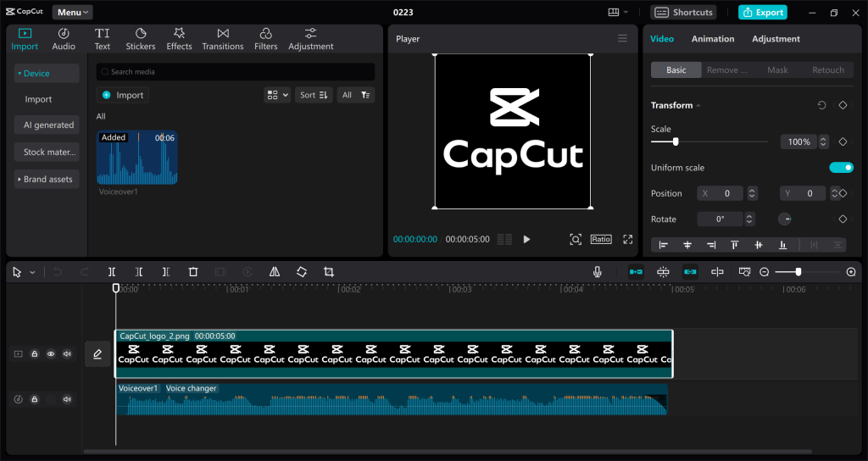The width and height of the screenshot is (868, 461).
Task: Add keyframe for Transform section
Action: (x=843, y=105)
